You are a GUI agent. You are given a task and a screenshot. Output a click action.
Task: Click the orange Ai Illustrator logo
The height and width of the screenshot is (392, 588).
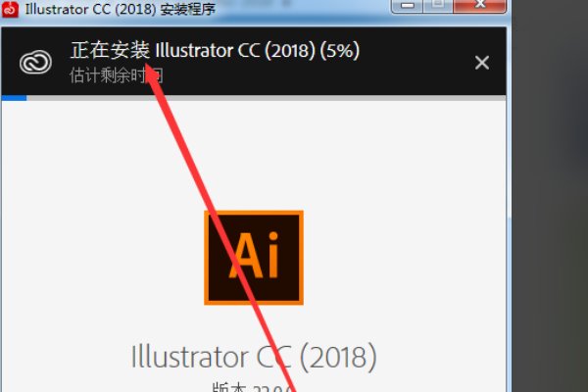point(254,258)
